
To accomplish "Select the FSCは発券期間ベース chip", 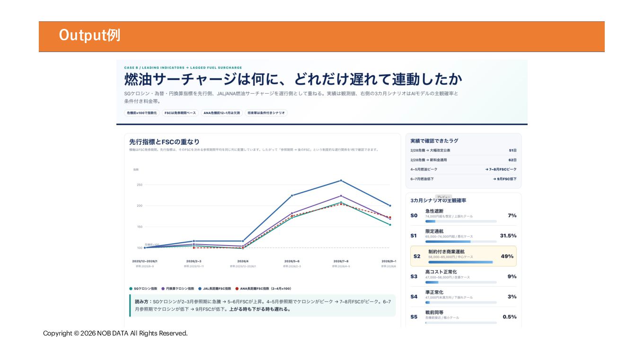I will 180,113.
